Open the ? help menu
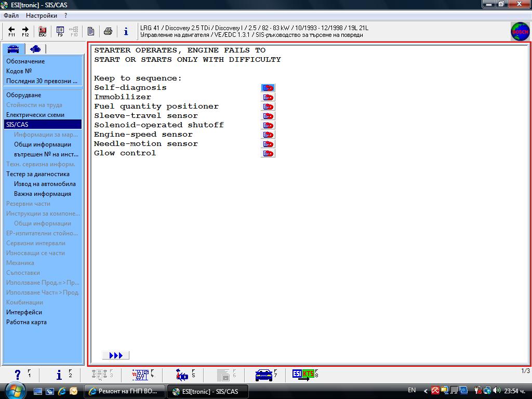Screen dimensions: 532x399 coord(65,16)
